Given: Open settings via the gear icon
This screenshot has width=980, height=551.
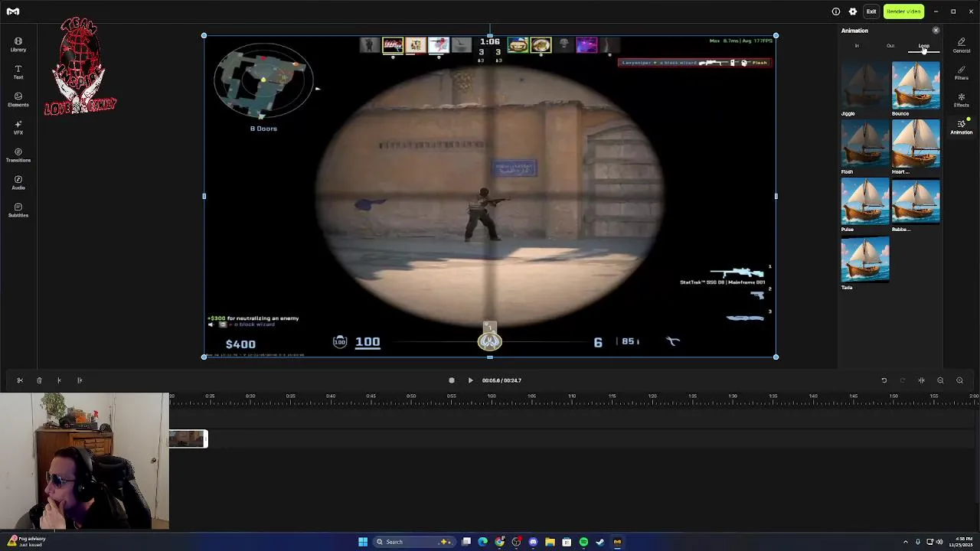Looking at the screenshot, I should pos(853,11).
